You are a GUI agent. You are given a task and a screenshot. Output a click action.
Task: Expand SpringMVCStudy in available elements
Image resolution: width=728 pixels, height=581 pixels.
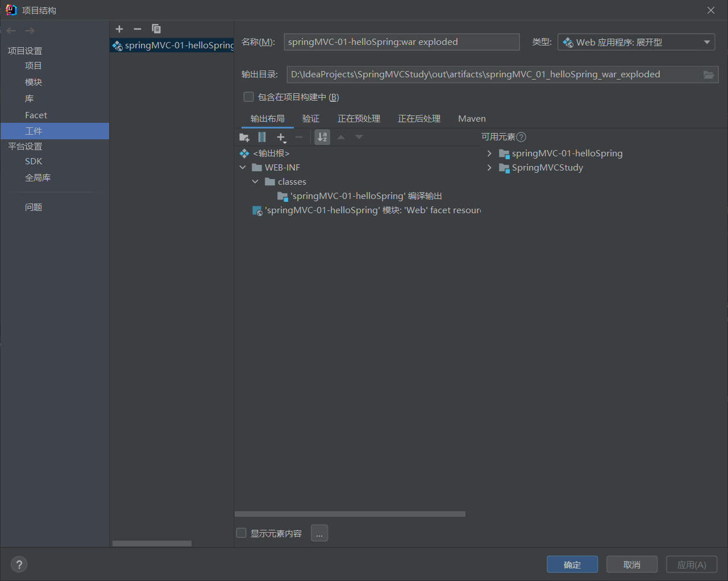489,168
